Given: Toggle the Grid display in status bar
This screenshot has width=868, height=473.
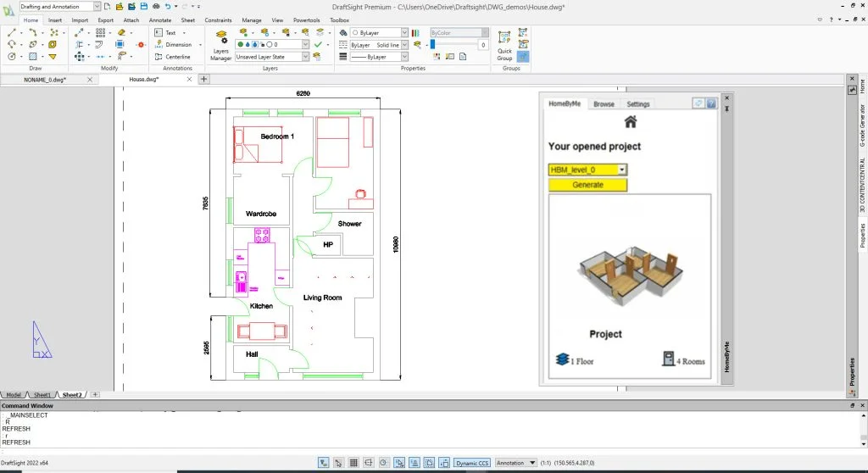Looking at the screenshot, I should tap(353, 463).
